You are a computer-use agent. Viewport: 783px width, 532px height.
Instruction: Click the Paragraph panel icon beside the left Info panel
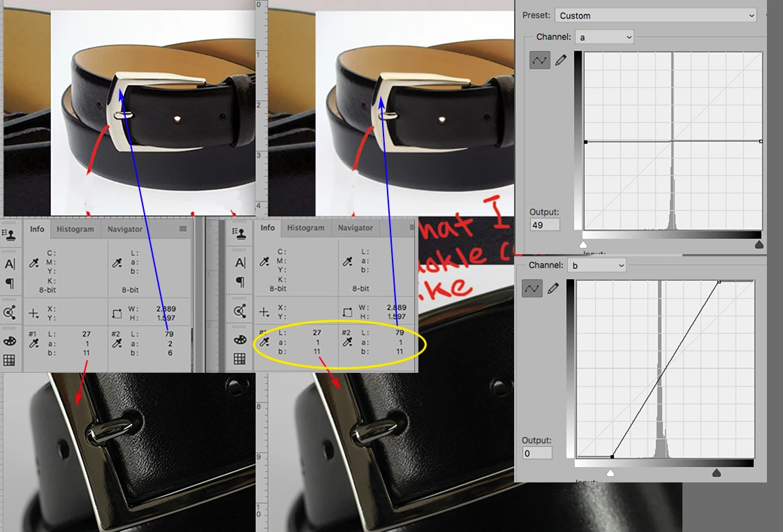[x=10, y=283]
